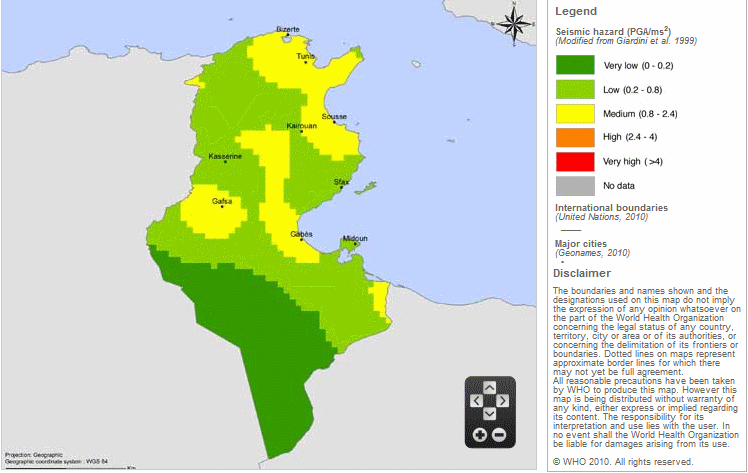Click the Major cities heading
This screenshot has width=748, height=473.
[x=581, y=244]
